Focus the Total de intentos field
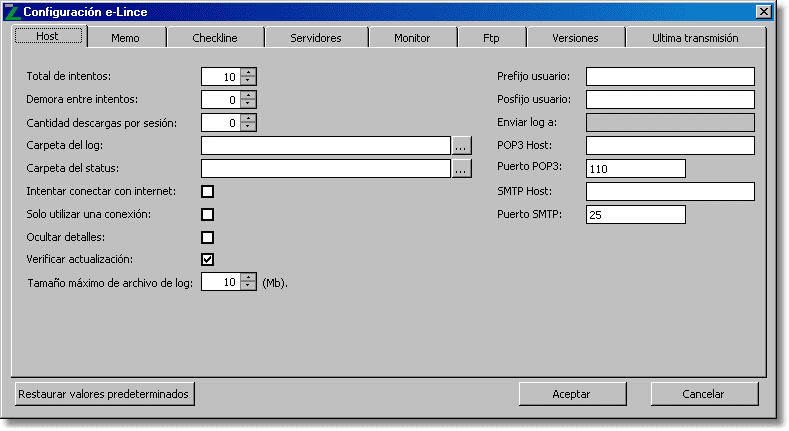 coord(221,76)
